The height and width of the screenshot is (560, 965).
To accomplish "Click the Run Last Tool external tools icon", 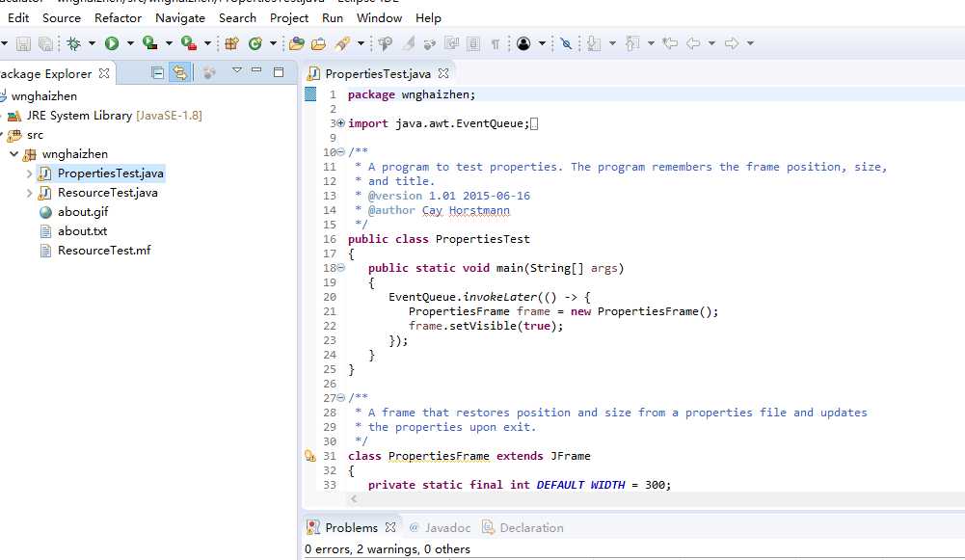I will pyautogui.click(x=188, y=43).
